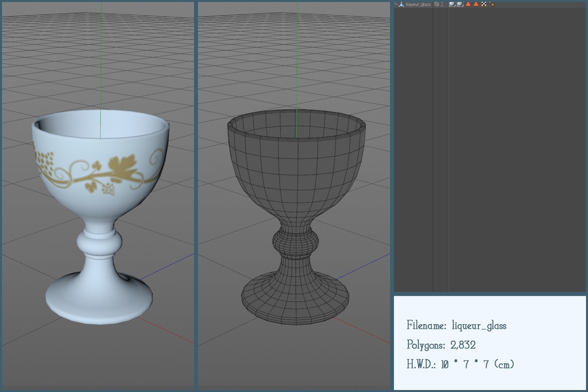Select the first material tag sphere

[452, 4]
